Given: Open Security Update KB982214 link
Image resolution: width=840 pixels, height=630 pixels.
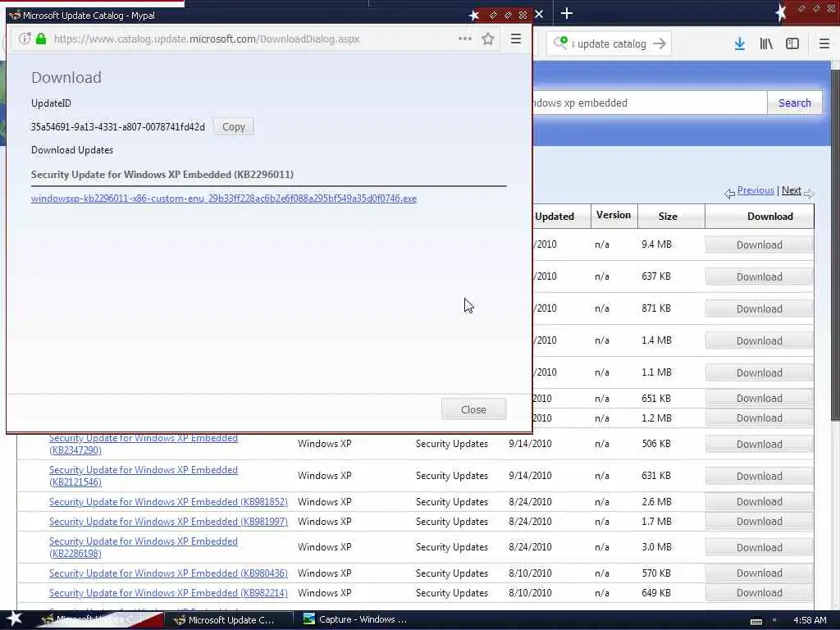Looking at the screenshot, I should pos(168,593).
